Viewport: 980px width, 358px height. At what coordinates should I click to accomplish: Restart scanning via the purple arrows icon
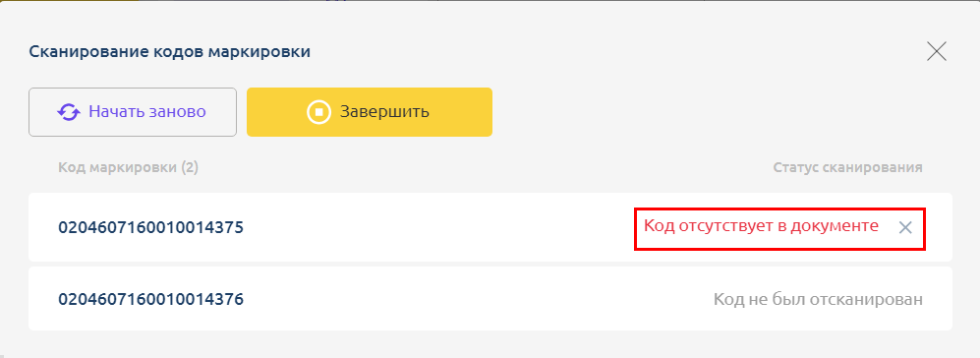coord(69,112)
